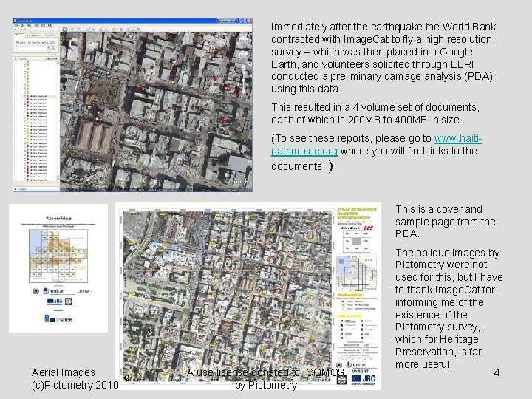The width and height of the screenshot is (532, 399).
Task: Click the Record a Tour toolbar icon
Action: (94, 30)
